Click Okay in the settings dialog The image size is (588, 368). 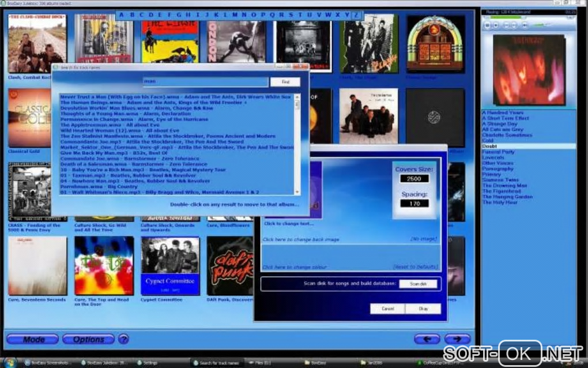pyautogui.click(x=423, y=309)
